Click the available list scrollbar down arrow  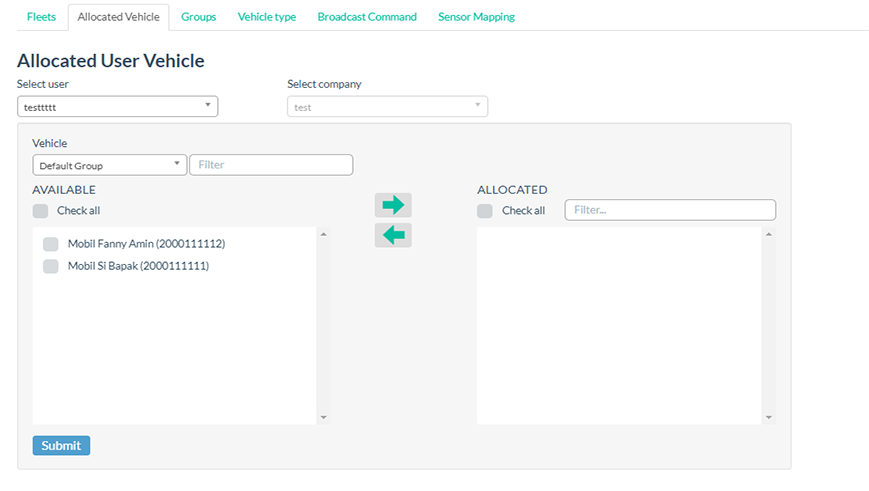pos(323,417)
